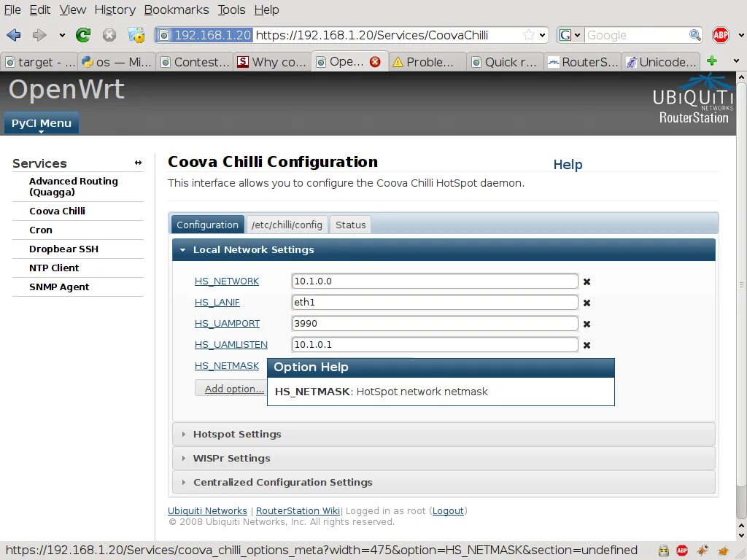The image size is (747, 560).
Task: Click the HS_LANIF option link
Action: point(217,303)
